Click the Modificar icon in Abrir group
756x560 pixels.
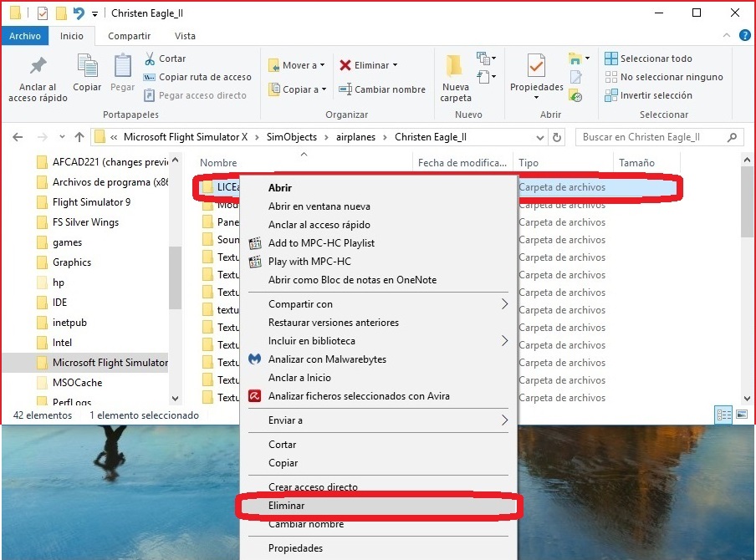(x=575, y=77)
